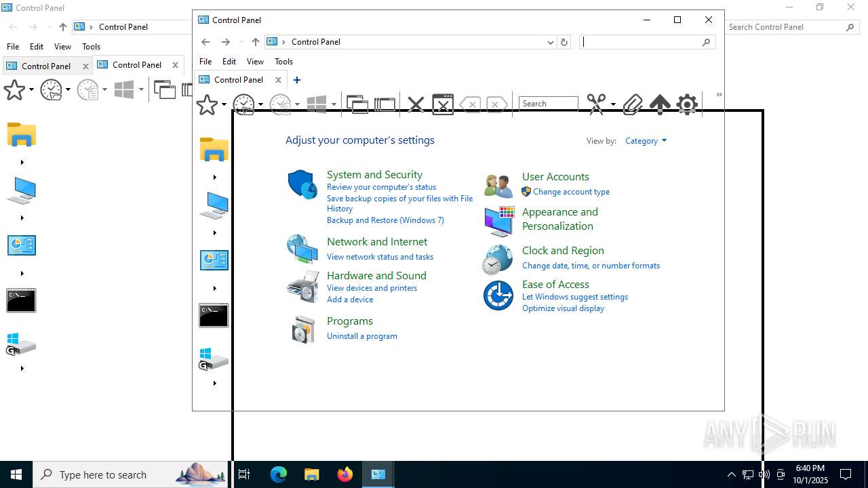Refresh the front window address bar
This screenshot has width=868, height=488.
(x=564, y=42)
